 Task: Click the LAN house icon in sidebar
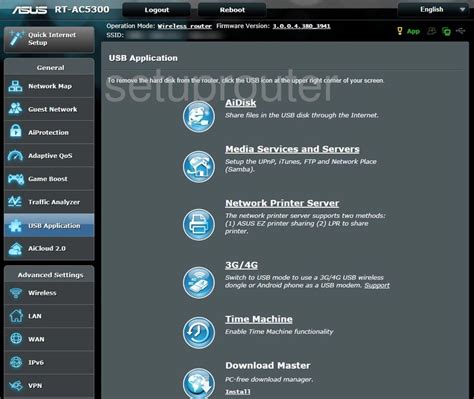[16, 316]
